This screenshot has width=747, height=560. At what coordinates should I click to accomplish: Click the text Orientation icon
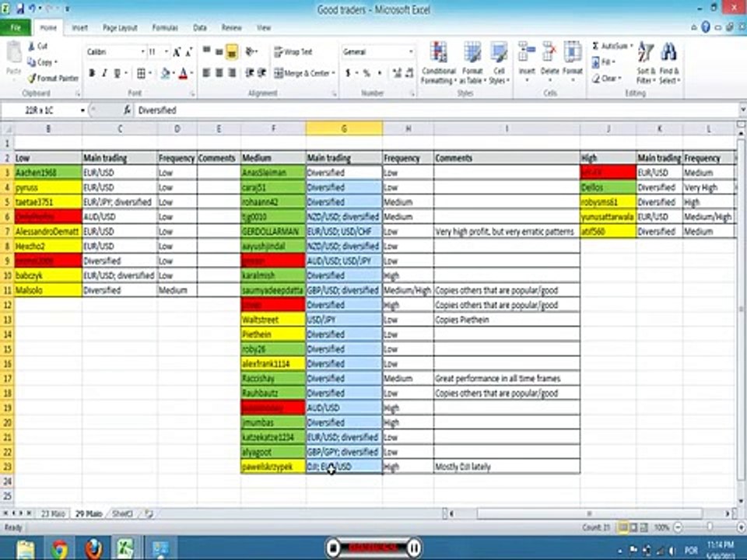[250, 51]
